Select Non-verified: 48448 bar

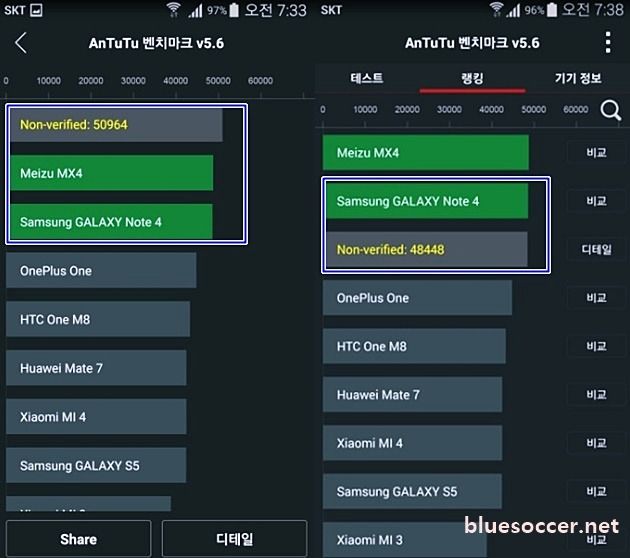point(427,249)
